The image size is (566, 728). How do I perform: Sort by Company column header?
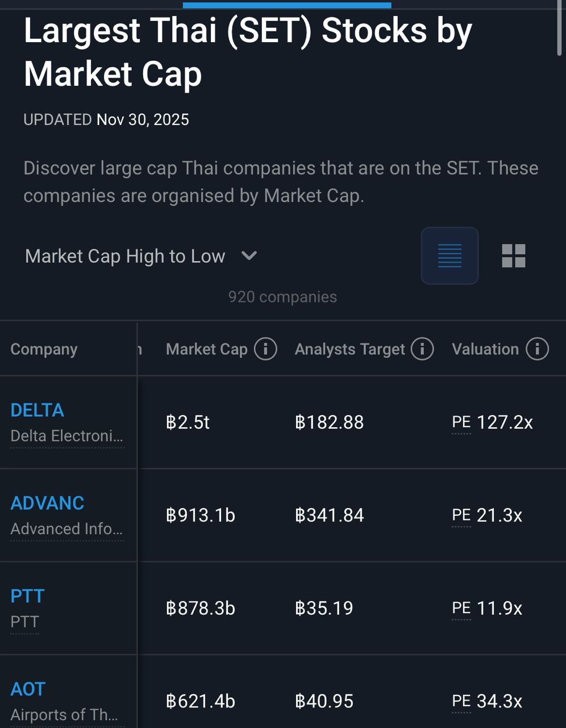(44, 349)
